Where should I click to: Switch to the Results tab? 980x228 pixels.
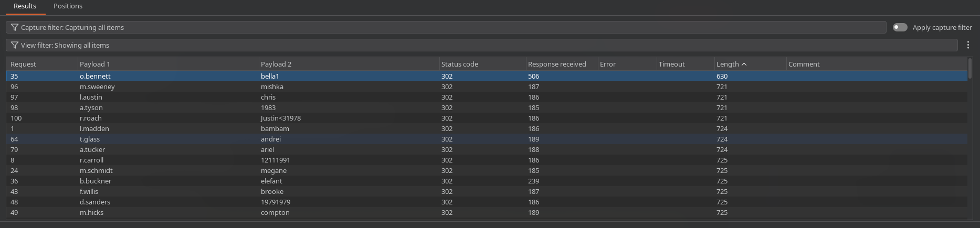tap(25, 6)
